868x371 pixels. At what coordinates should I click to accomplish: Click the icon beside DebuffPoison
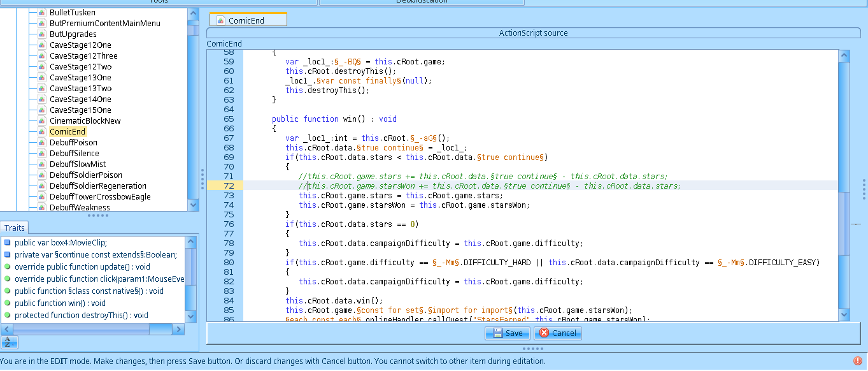[x=41, y=143]
